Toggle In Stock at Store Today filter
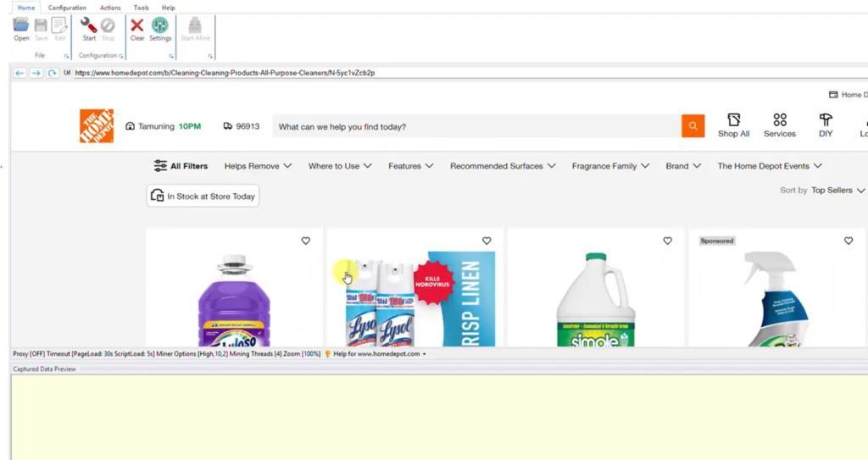Viewport: 868px width, 460px height. point(203,196)
